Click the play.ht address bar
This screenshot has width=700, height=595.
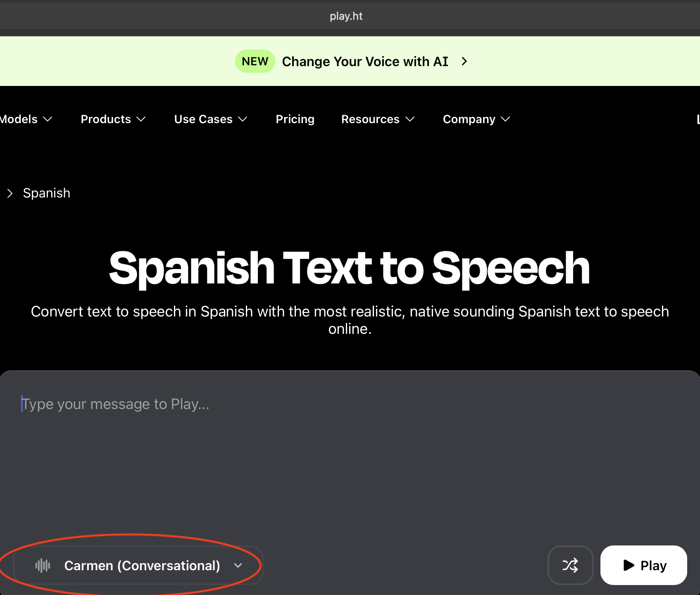pyautogui.click(x=346, y=16)
